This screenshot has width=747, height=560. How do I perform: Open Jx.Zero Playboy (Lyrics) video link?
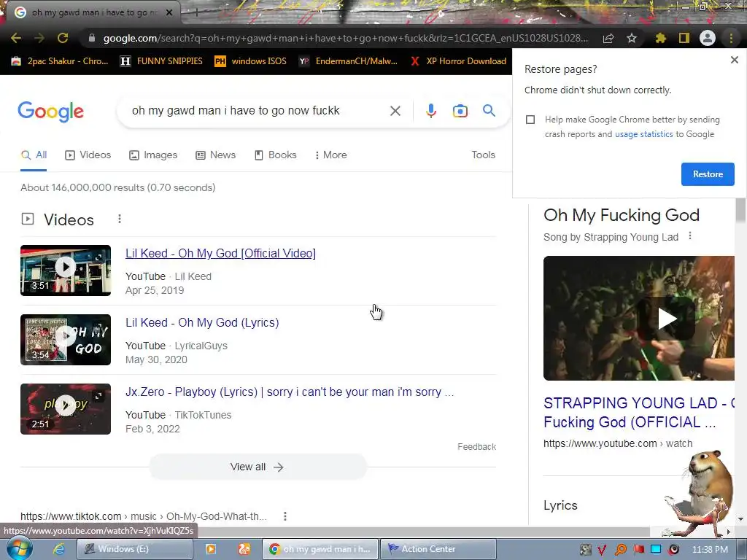tap(290, 392)
